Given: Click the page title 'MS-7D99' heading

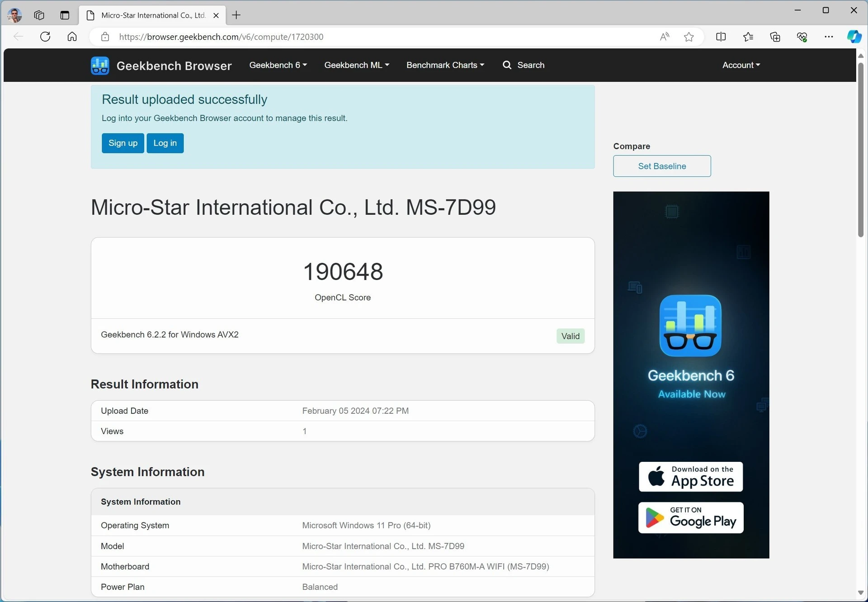Looking at the screenshot, I should coord(451,208).
